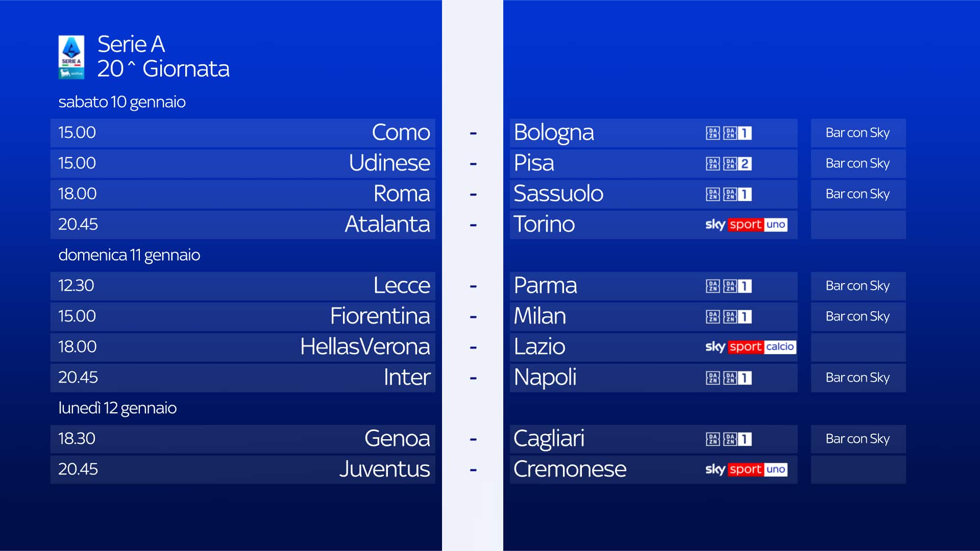
Task: Click DAZN icon beside Cagliari
Action: pos(729,439)
